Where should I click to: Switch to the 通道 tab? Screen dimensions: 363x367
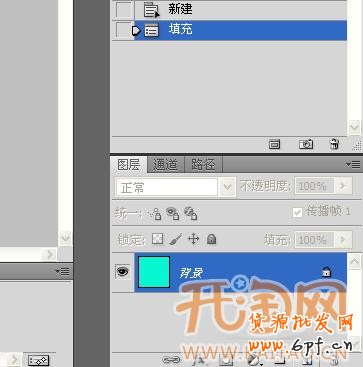(x=165, y=165)
